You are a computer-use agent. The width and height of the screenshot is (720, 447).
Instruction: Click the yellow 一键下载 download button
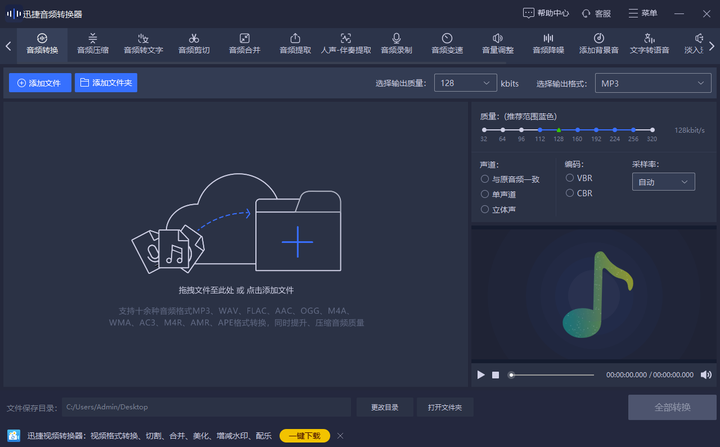point(305,436)
